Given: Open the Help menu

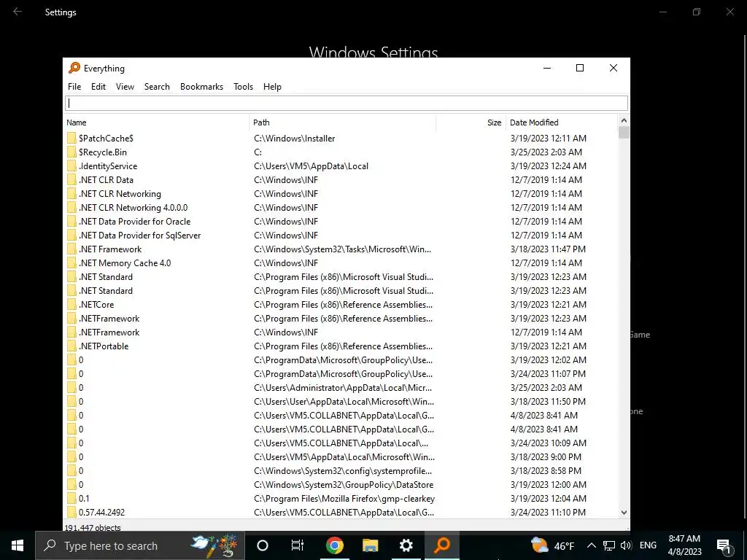Looking at the screenshot, I should (272, 87).
